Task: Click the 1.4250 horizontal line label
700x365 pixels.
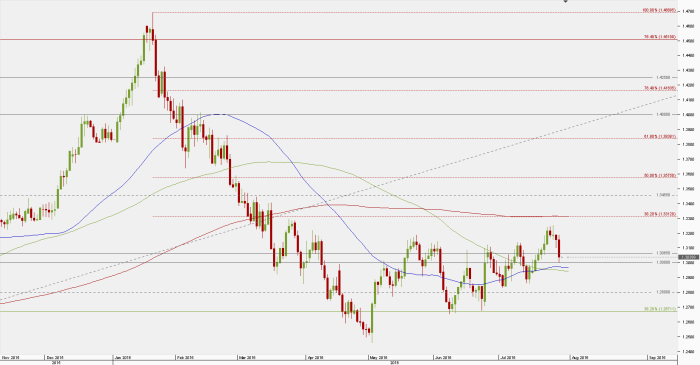Action: click(663, 77)
